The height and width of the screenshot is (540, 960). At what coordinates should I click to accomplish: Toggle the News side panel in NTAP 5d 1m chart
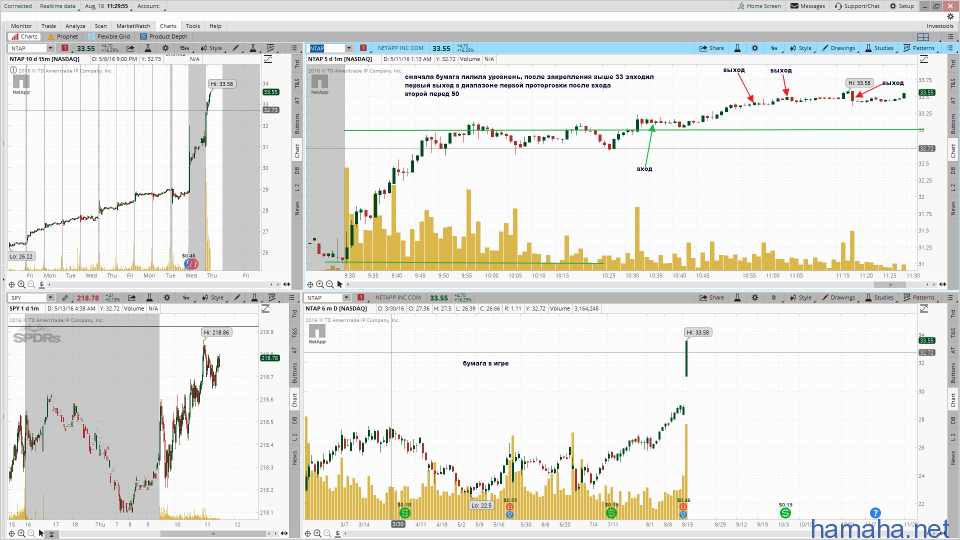[953, 209]
